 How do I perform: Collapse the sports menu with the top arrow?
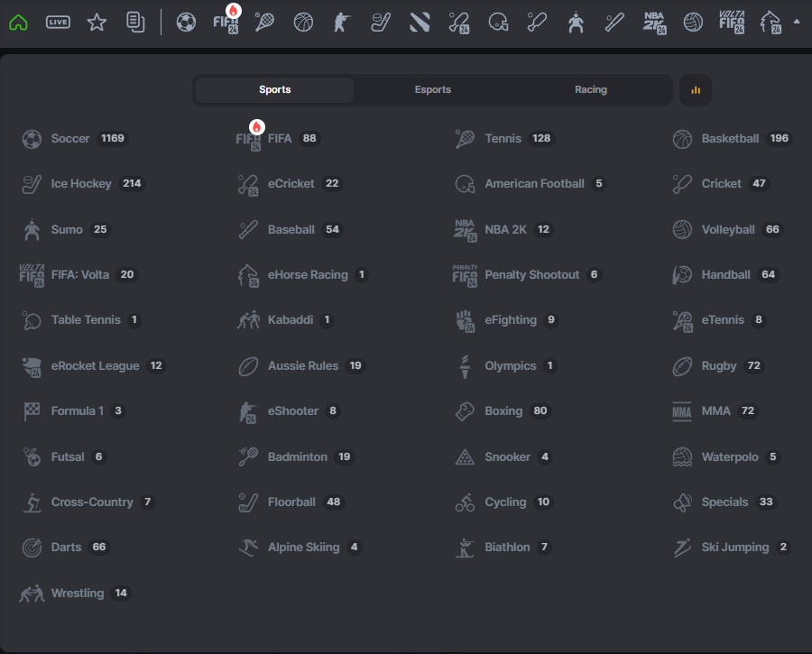click(796, 21)
